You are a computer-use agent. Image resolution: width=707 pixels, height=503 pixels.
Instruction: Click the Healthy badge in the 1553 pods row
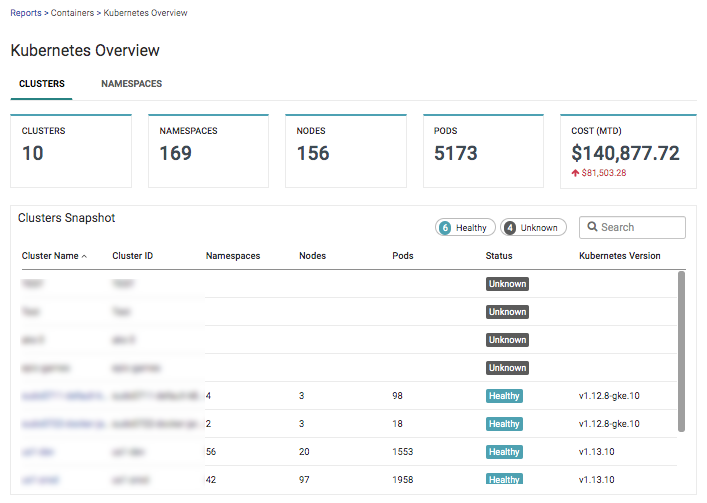(x=504, y=452)
